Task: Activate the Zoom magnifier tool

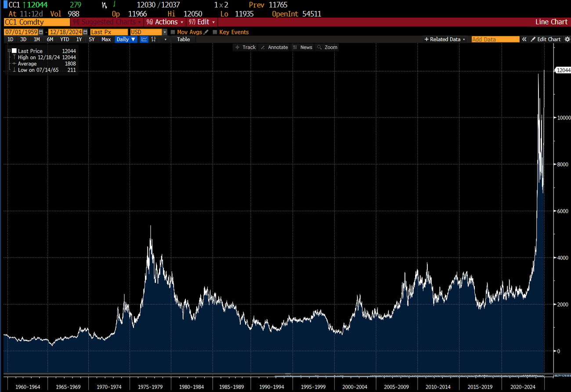Action: point(327,47)
